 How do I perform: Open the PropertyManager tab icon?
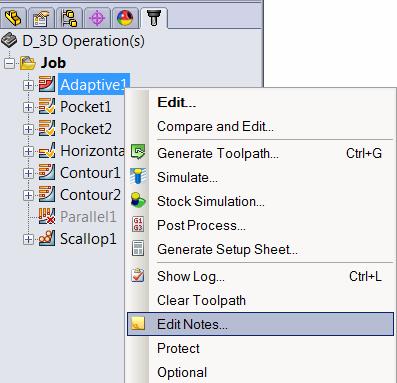41,18
